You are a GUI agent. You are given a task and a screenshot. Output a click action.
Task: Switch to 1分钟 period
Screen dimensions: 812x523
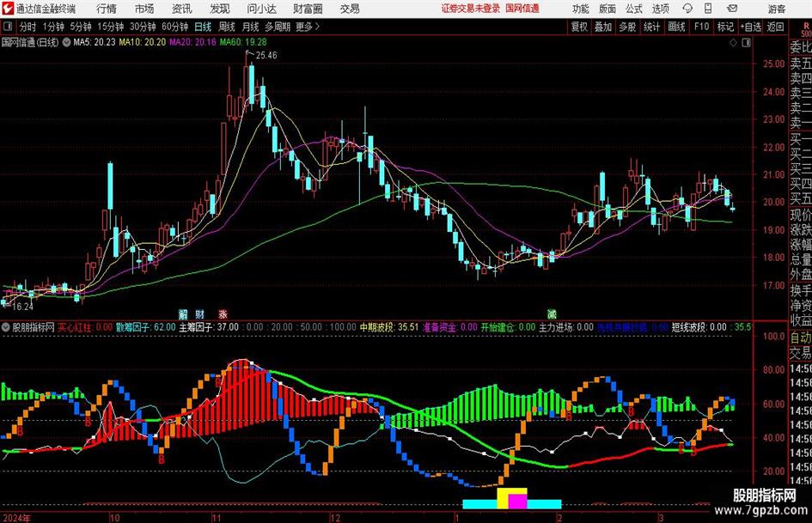point(53,27)
